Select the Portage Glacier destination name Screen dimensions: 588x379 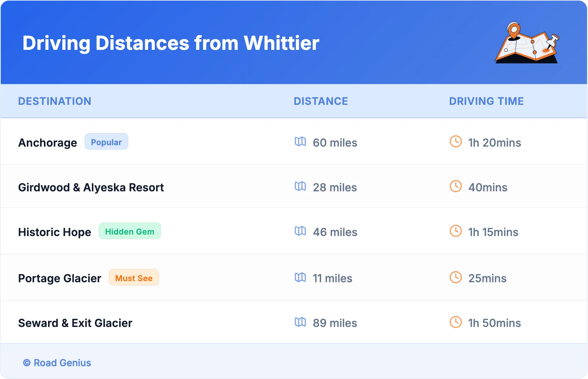(60, 278)
